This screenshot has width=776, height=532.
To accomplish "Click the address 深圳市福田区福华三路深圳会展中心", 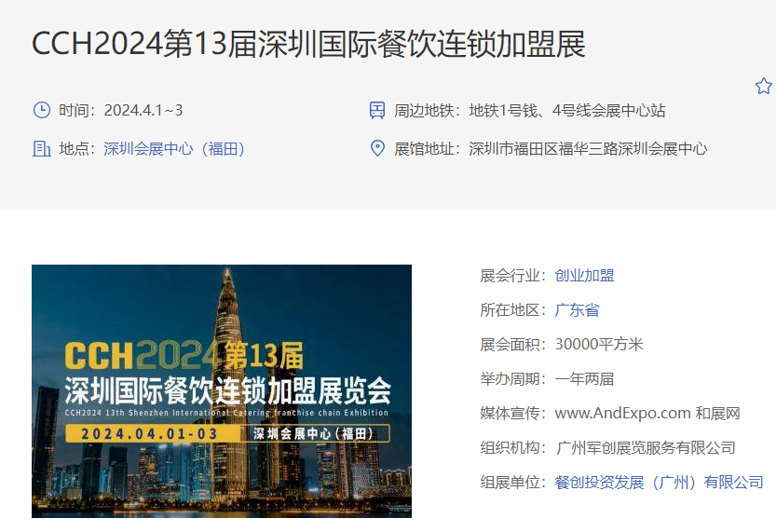I will click(589, 148).
